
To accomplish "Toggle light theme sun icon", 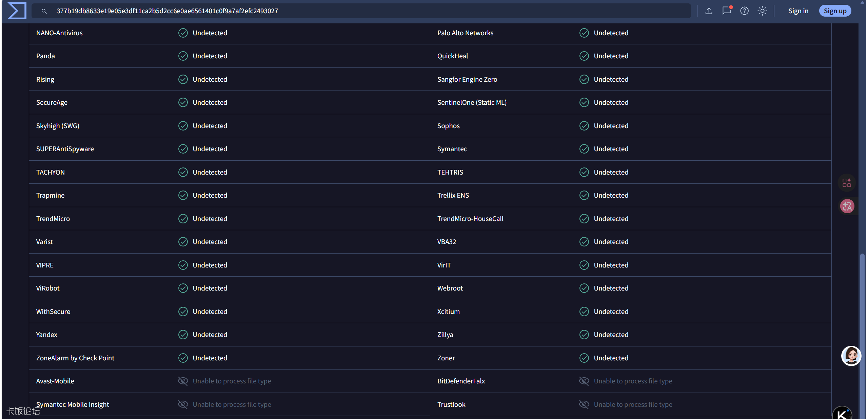I will pyautogui.click(x=763, y=11).
